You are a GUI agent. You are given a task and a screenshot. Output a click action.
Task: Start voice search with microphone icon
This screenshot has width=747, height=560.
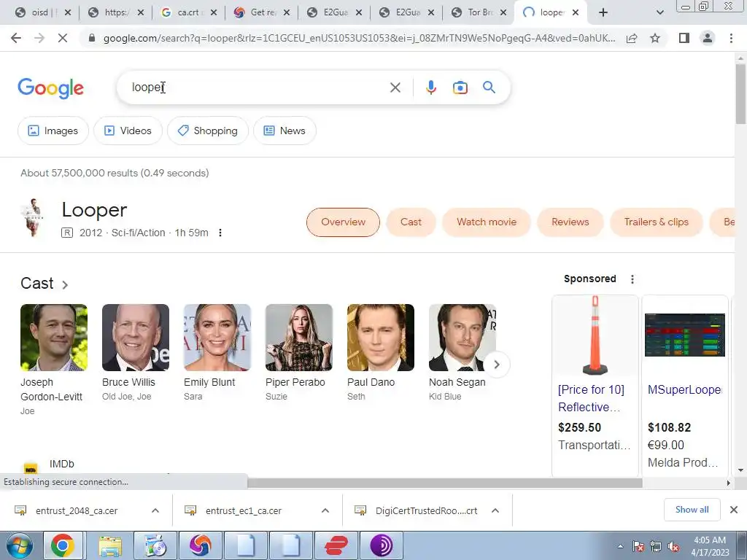pos(430,87)
